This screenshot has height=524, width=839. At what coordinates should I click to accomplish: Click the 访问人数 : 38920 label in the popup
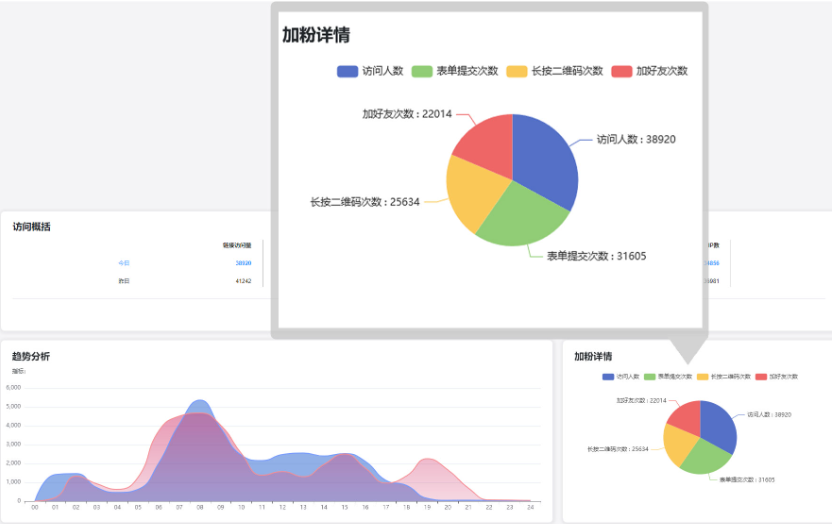(x=636, y=140)
